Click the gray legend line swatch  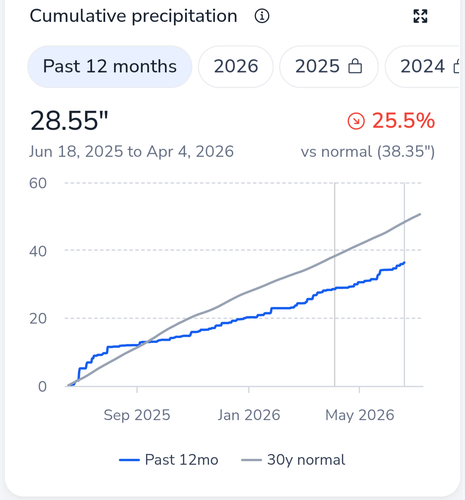(x=251, y=460)
